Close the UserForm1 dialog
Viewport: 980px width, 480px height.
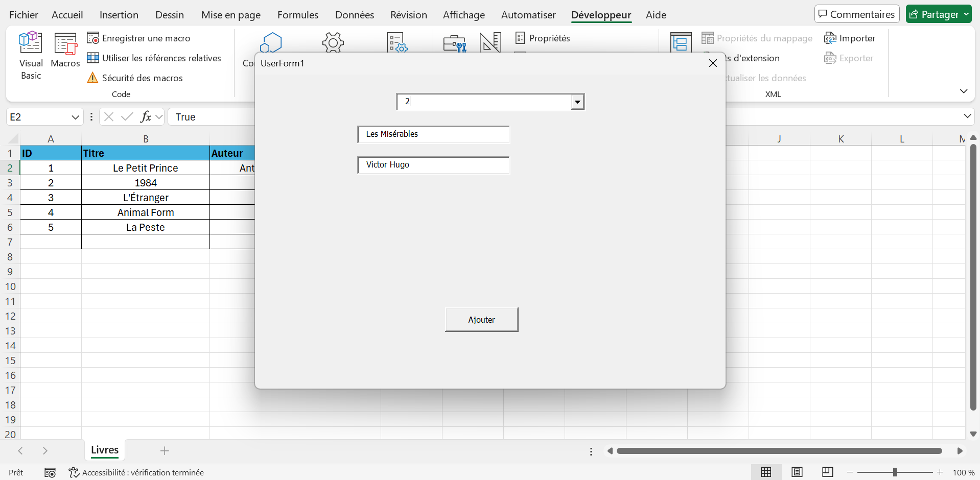point(713,63)
